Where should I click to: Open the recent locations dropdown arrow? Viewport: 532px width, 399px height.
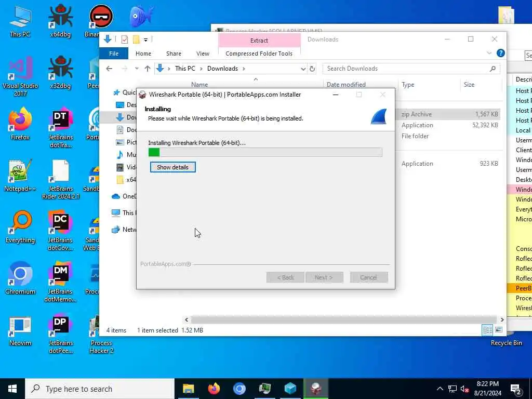pyautogui.click(x=137, y=69)
